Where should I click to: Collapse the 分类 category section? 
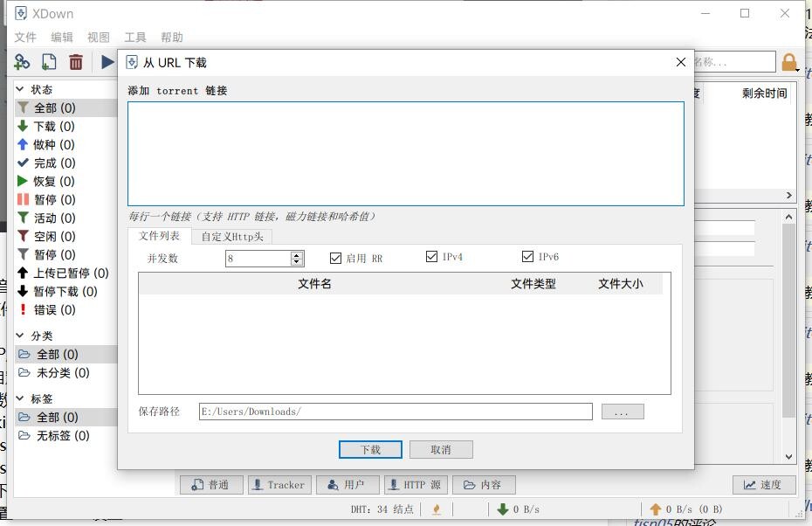[x=20, y=336]
